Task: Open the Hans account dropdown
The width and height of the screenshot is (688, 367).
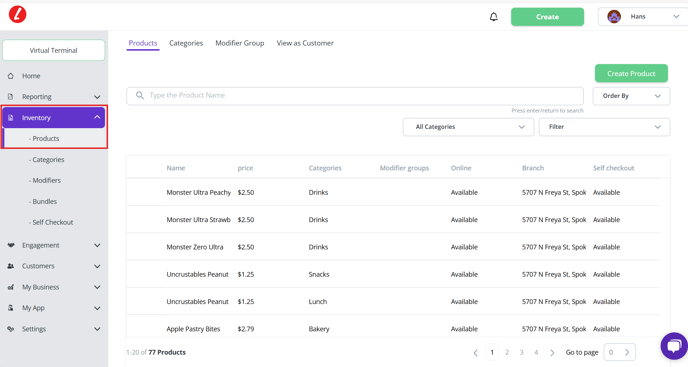Action: pyautogui.click(x=643, y=17)
